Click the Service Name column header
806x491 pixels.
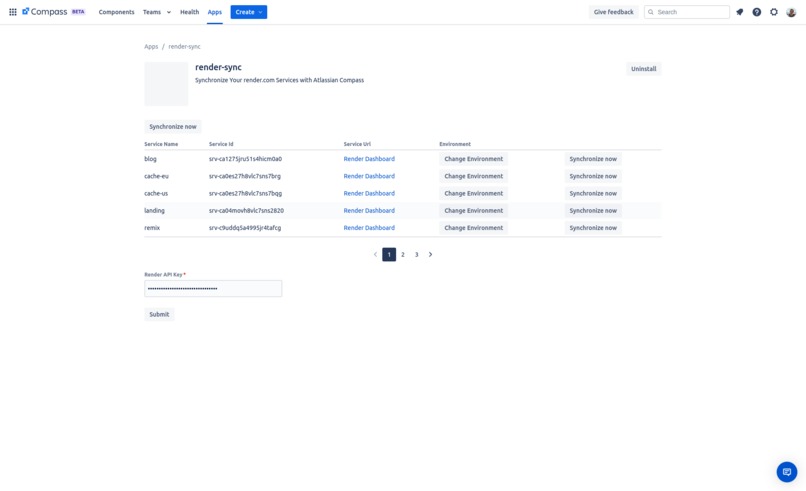(161, 144)
